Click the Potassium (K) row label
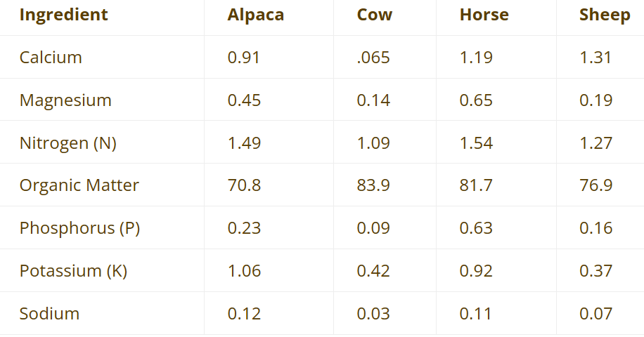644x337 pixels. point(73,271)
